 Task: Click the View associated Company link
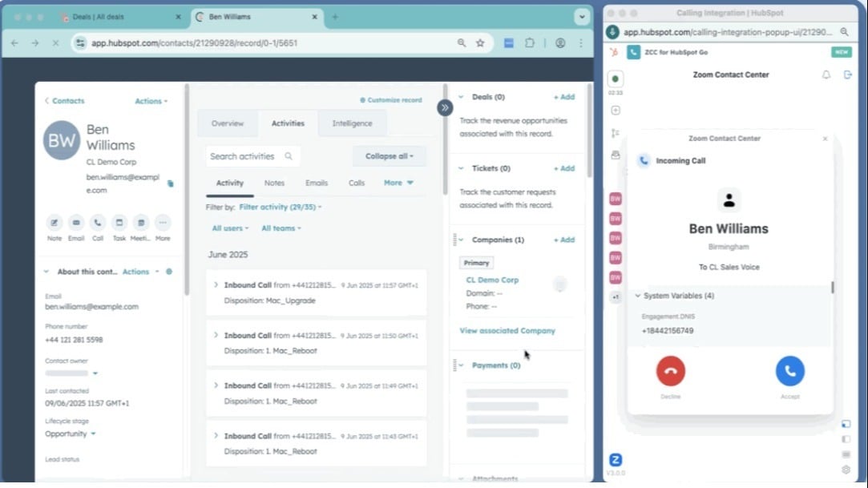pyautogui.click(x=507, y=330)
